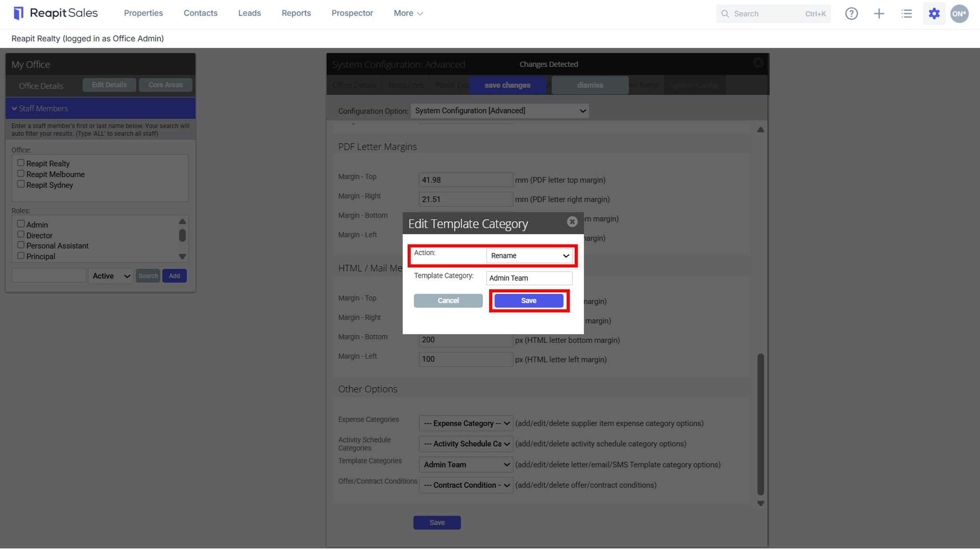The width and height of the screenshot is (980, 551).
Task: Click the ON user avatar icon
Action: tap(960, 13)
